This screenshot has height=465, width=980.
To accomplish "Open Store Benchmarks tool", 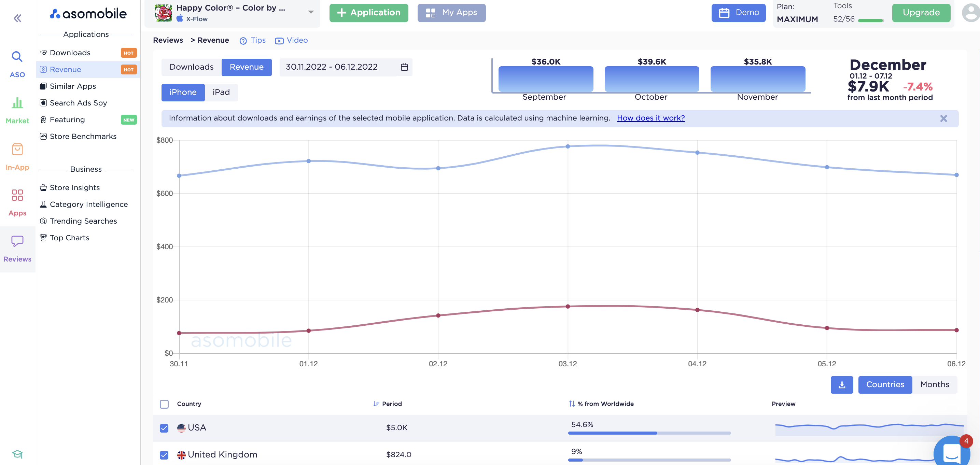I will pos(83,136).
